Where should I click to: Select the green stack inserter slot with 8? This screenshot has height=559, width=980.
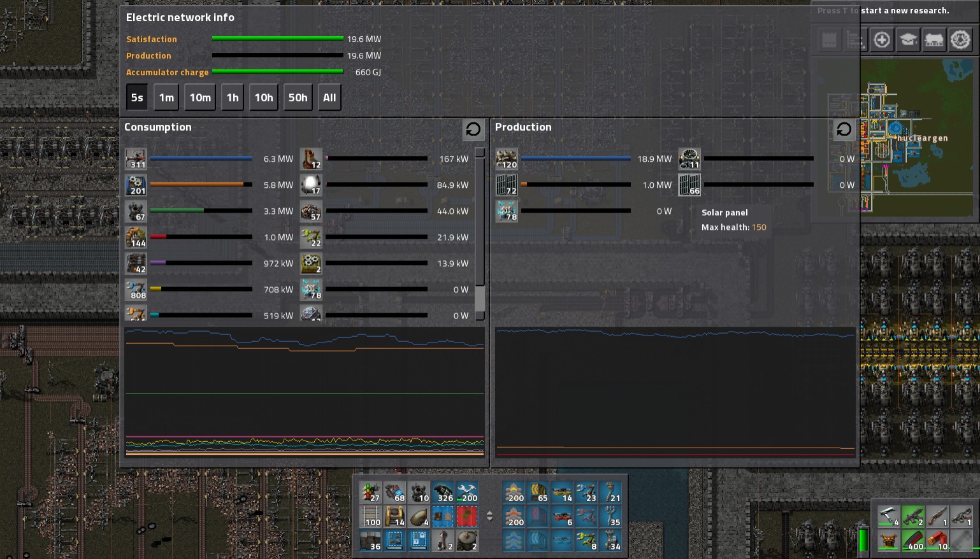586,541
